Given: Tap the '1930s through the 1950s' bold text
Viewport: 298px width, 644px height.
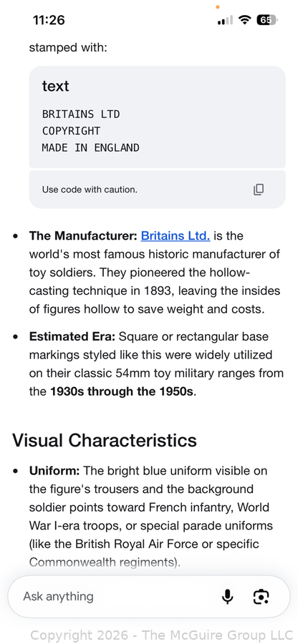Looking at the screenshot, I should point(122,392).
